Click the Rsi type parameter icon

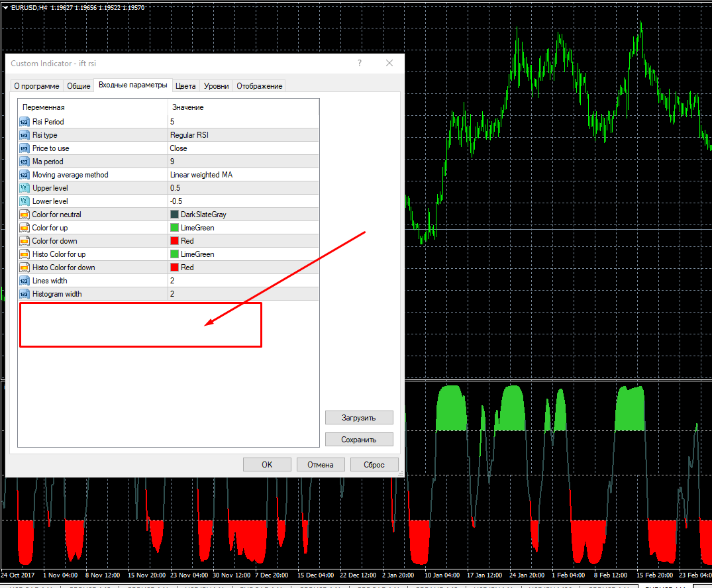point(25,135)
